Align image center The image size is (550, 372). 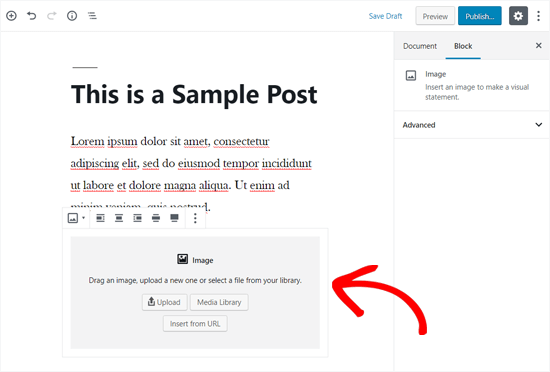click(x=119, y=218)
